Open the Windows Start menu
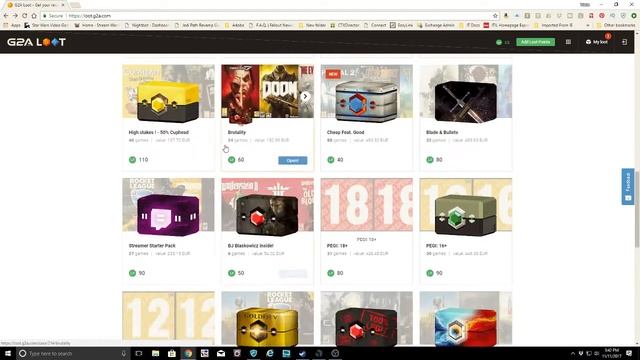 8,353
